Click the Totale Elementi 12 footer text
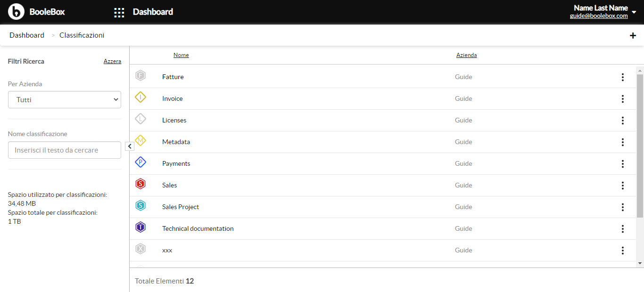644x292 pixels. pos(165,281)
